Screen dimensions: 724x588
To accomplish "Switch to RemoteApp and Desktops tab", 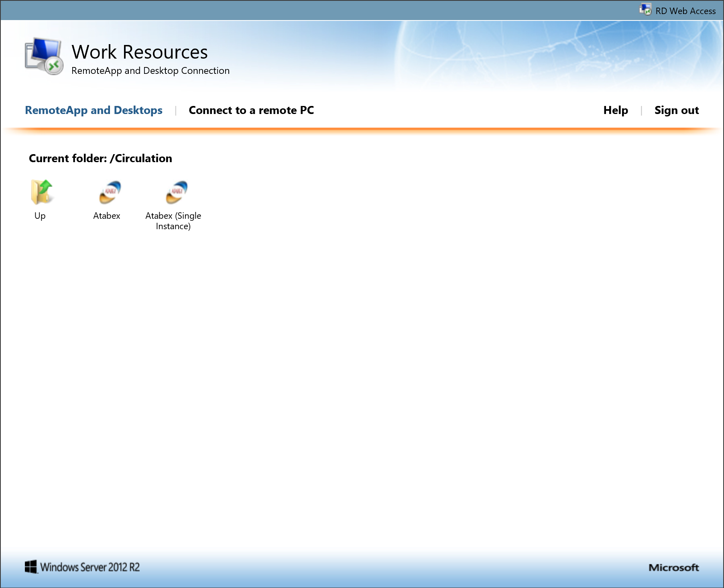I will coord(94,110).
